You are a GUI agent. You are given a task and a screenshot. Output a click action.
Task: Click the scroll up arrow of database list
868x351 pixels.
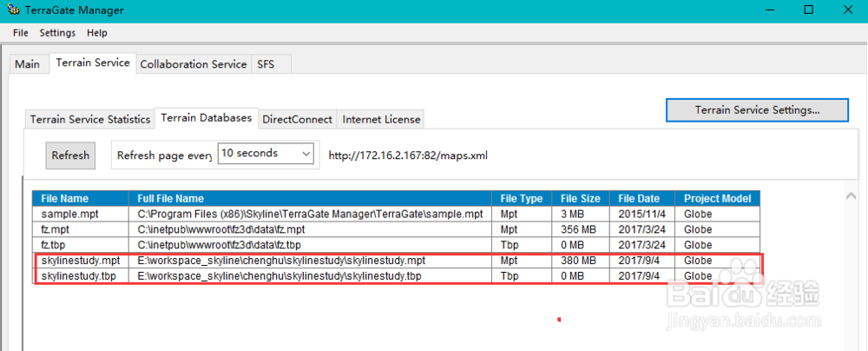pyautogui.click(x=851, y=195)
